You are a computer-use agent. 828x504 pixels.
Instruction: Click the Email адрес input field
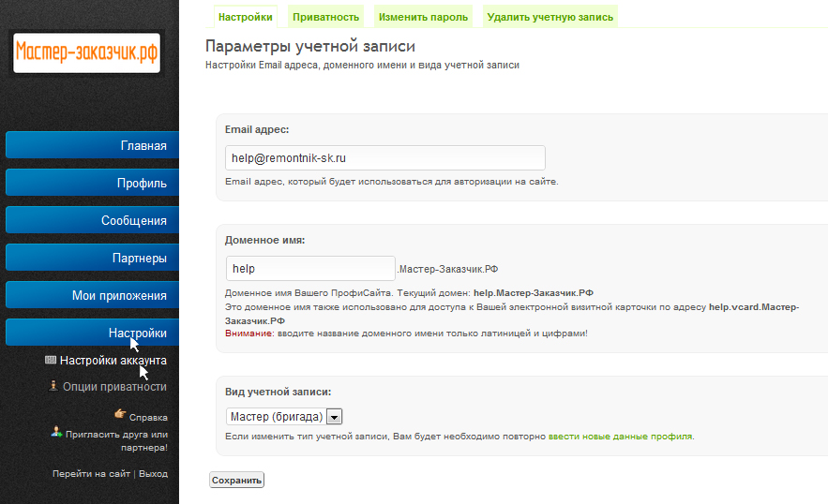click(384, 157)
